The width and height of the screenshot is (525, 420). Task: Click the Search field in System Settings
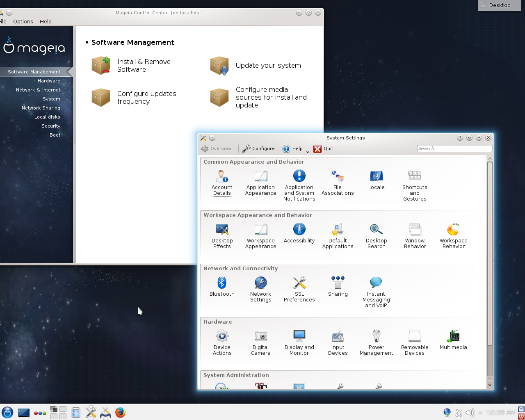click(454, 148)
